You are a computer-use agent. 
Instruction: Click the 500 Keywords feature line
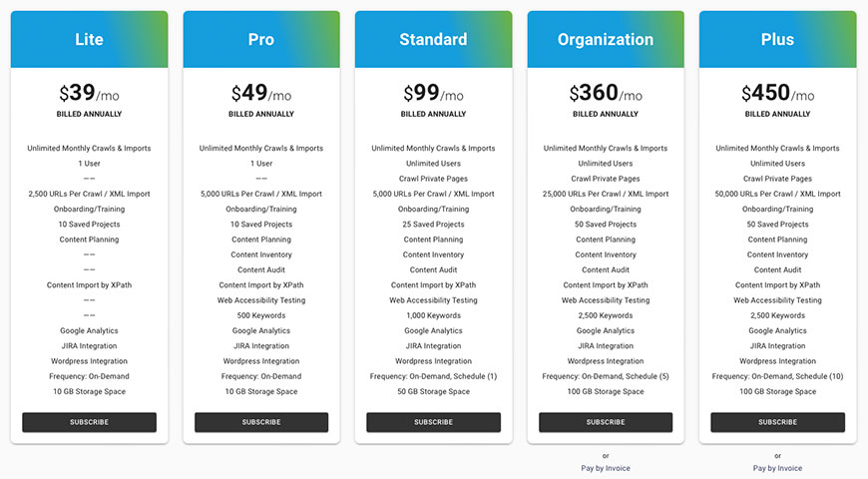click(x=261, y=315)
